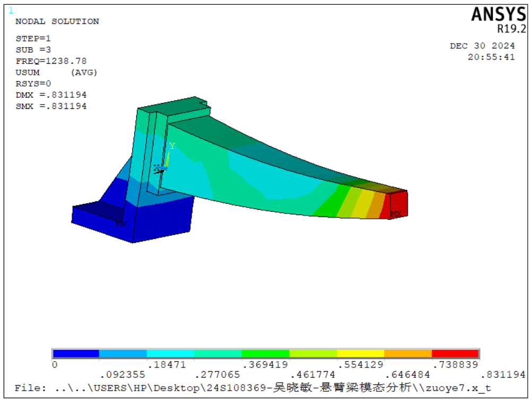
Task: Click the legend value .277065
Action: coord(217,375)
